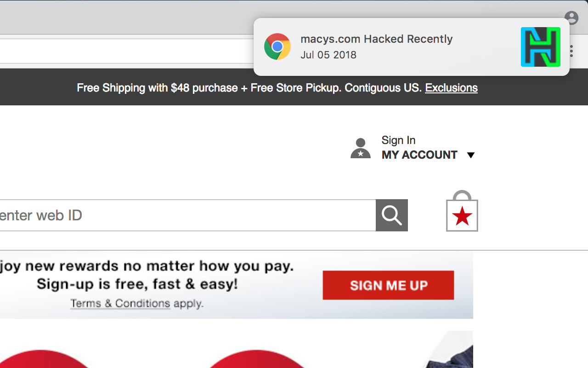
Task: Select the account person silhouette icon
Action: pos(361,146)
